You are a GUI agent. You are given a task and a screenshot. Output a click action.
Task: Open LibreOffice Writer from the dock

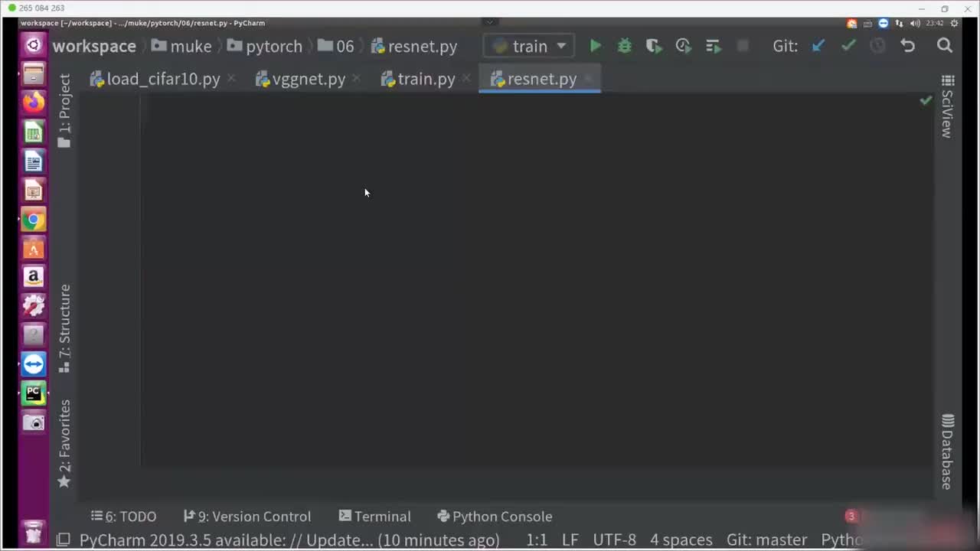[34, 162]
